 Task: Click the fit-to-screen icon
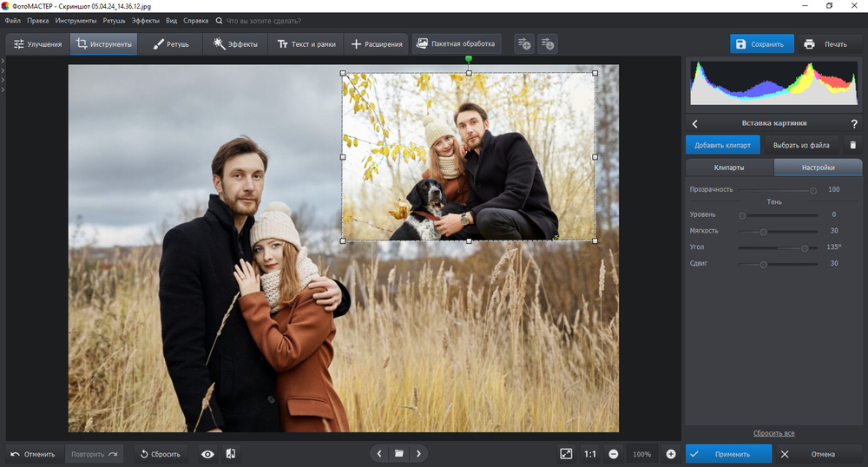[x=566, y=454]
